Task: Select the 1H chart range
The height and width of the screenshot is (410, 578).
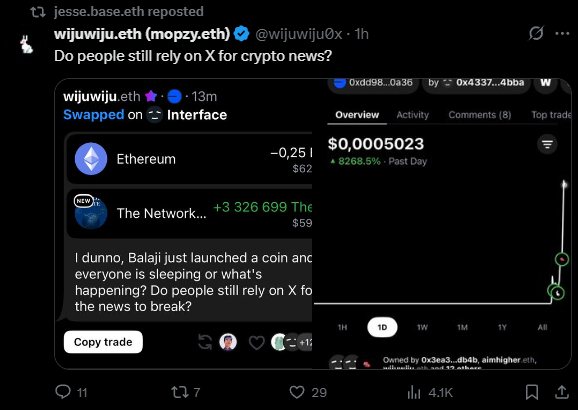Action: coord(342,327)
